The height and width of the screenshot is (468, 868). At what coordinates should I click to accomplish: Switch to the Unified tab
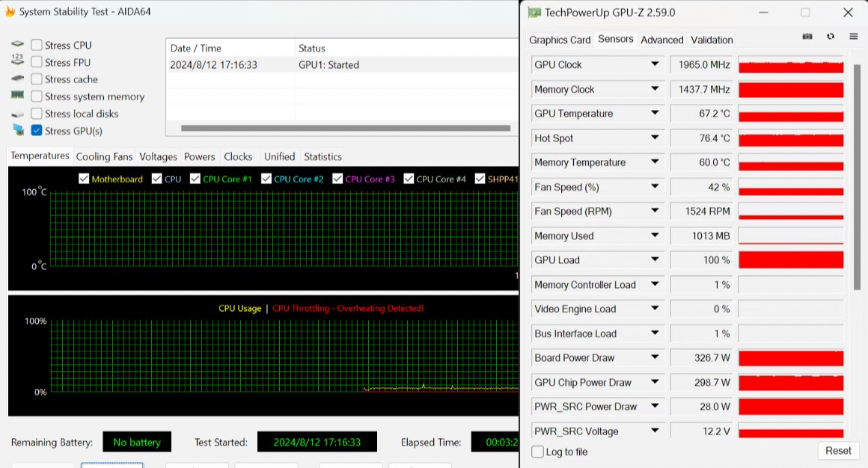click(x=280, y=156)
